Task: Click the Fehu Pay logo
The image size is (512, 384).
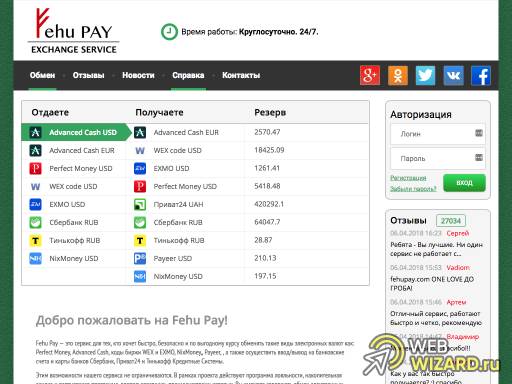Action: [74, 31]
